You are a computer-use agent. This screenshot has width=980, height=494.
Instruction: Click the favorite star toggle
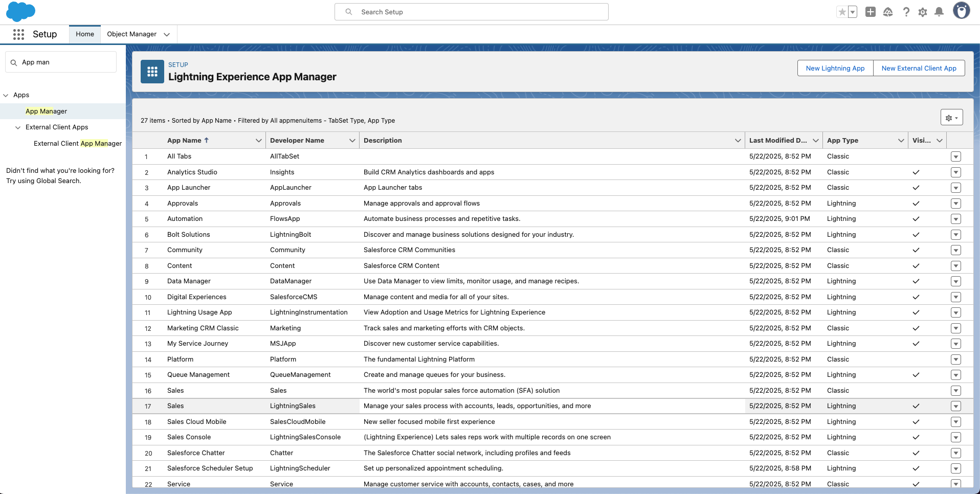pyautogui.click(x=842, y=12)
